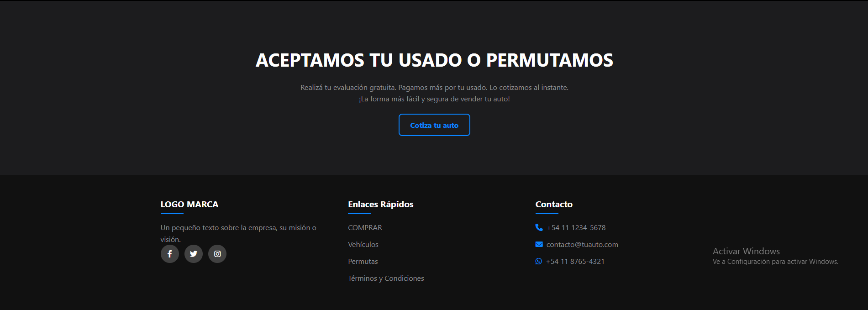Click the "ACEPTAMOS TU USADO O PERMUTAMOS" headline
This screenshot has height=310, width=868.
434,60
